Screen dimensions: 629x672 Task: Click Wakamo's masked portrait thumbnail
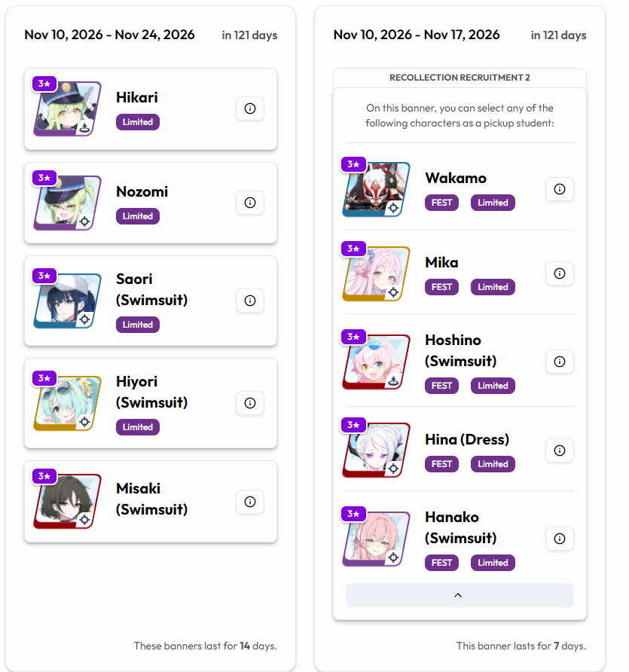click(x=376, y=189)
